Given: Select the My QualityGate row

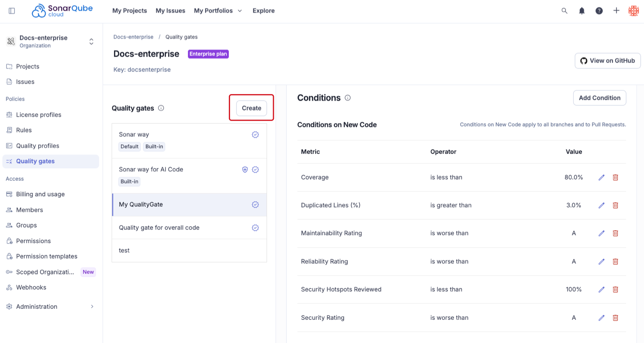Looking at the screenshot, I should pyautogui.click(x=189, y=205).
